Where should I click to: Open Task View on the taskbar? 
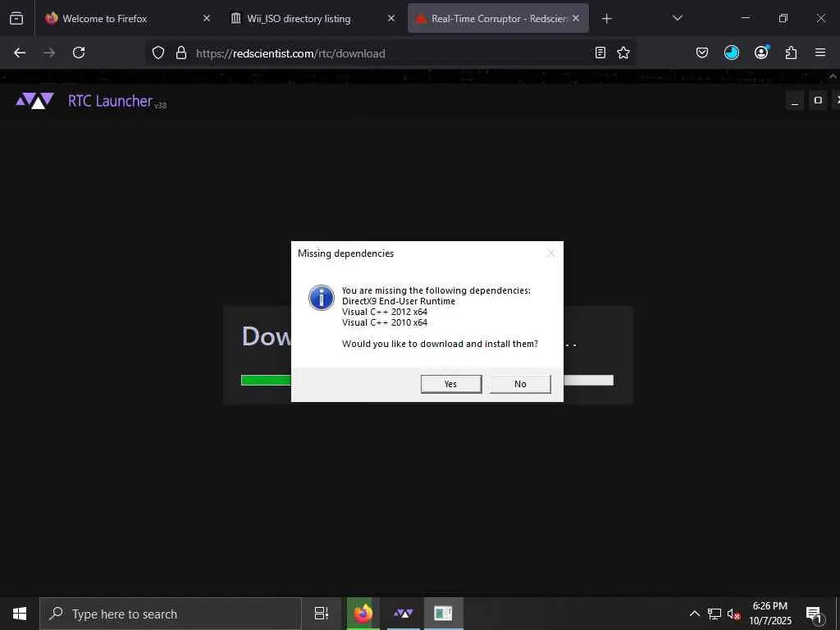point(322,614)
